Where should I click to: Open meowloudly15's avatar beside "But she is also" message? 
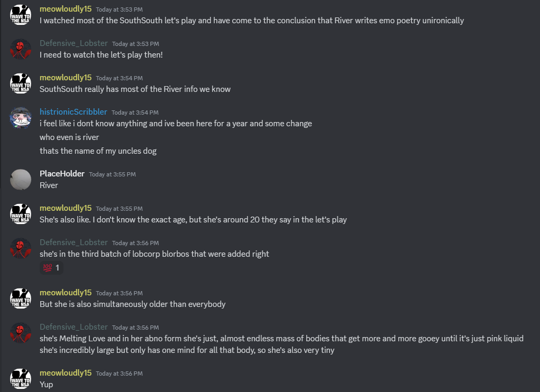pos(21,298)
